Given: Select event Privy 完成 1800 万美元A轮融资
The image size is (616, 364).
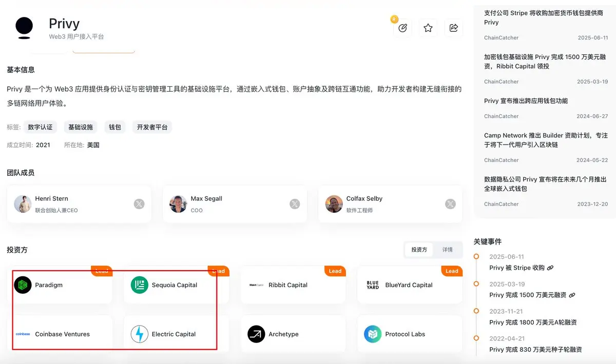Looking at the screenshot, I should [x=533, y=322].
